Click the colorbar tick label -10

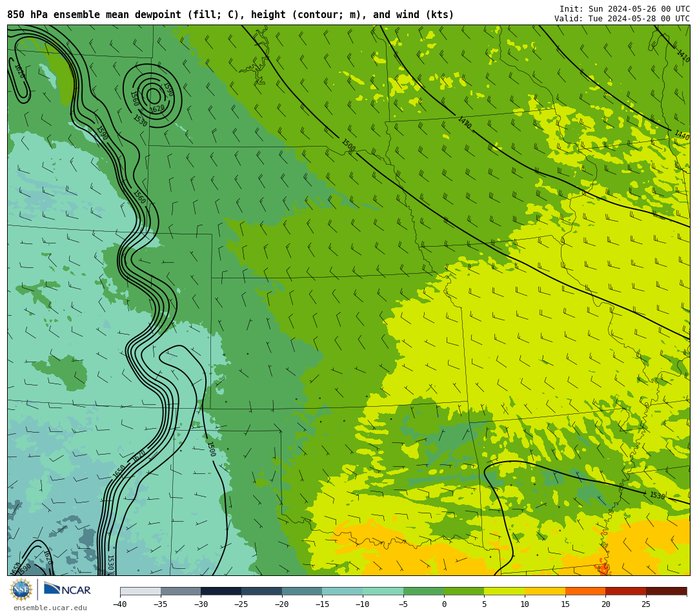tap(363, 604)
